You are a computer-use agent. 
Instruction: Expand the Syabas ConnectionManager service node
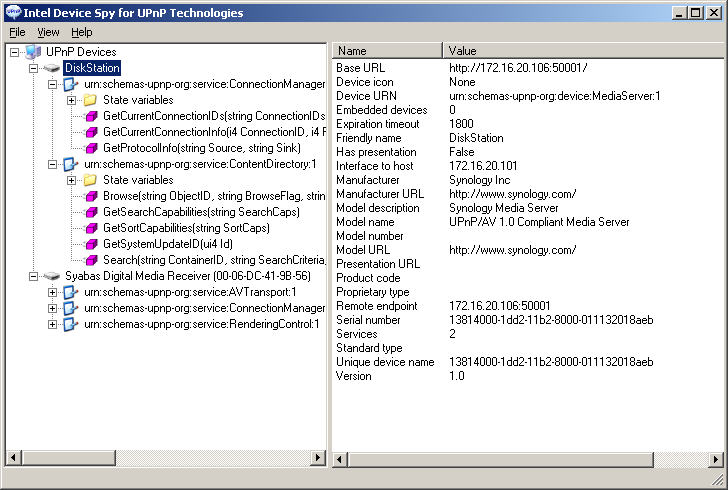[x=52, y=308]
